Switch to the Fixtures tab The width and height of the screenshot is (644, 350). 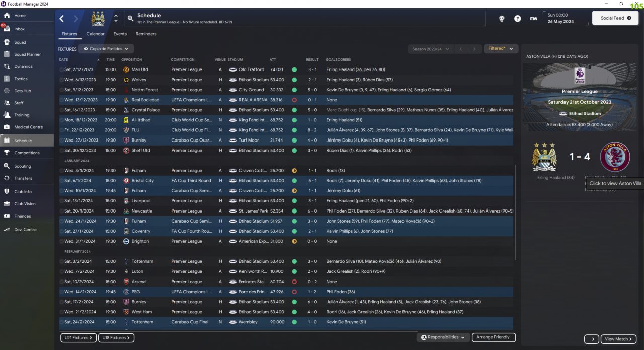[69, 34]
